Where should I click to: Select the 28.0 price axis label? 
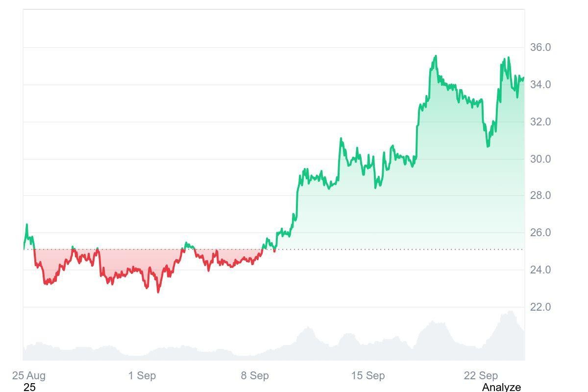coord(540,196)
